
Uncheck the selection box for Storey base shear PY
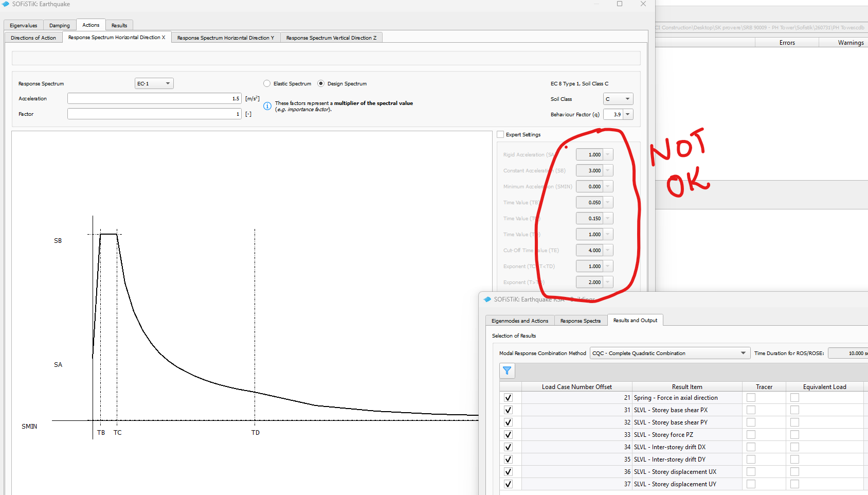coord(508,422)
